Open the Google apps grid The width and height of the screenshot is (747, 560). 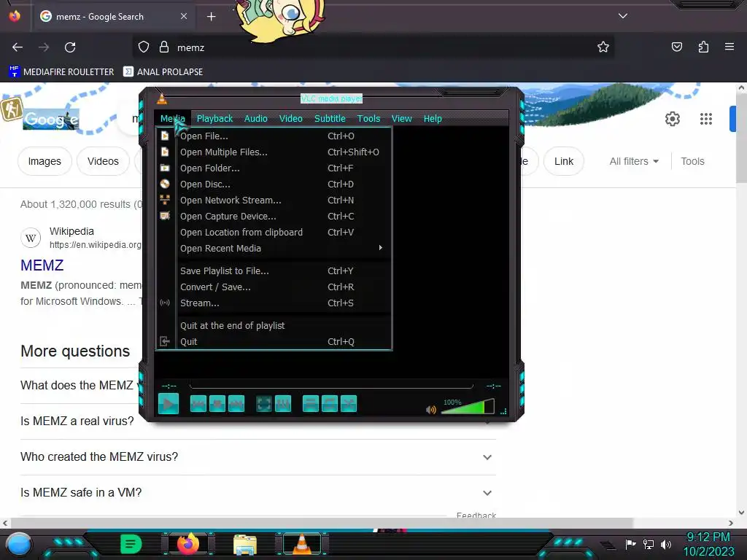tap(706, 119)
